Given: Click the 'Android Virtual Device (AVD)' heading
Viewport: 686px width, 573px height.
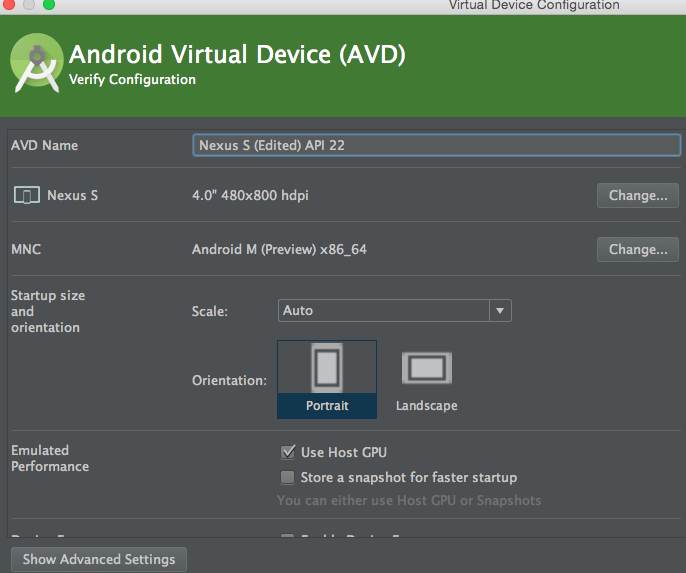Looking at the screenshot, I should click(238, 55).
